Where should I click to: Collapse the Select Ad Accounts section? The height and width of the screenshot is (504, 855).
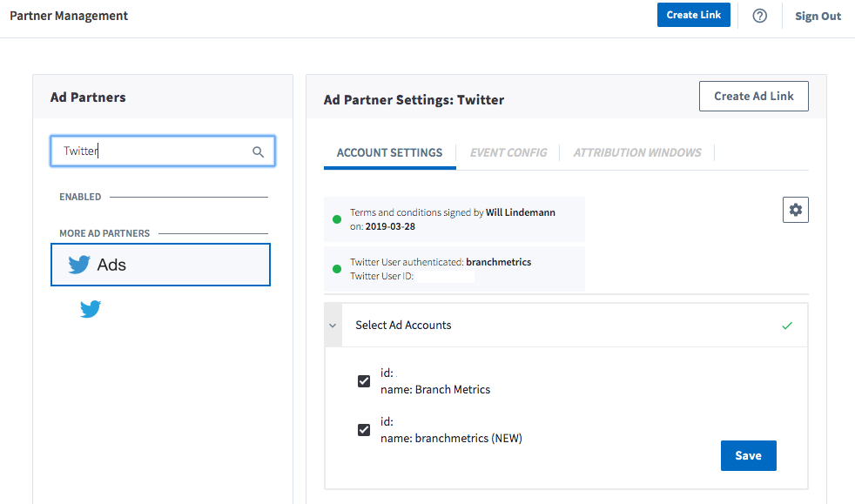pyautogui.click(x=333, y=326)
